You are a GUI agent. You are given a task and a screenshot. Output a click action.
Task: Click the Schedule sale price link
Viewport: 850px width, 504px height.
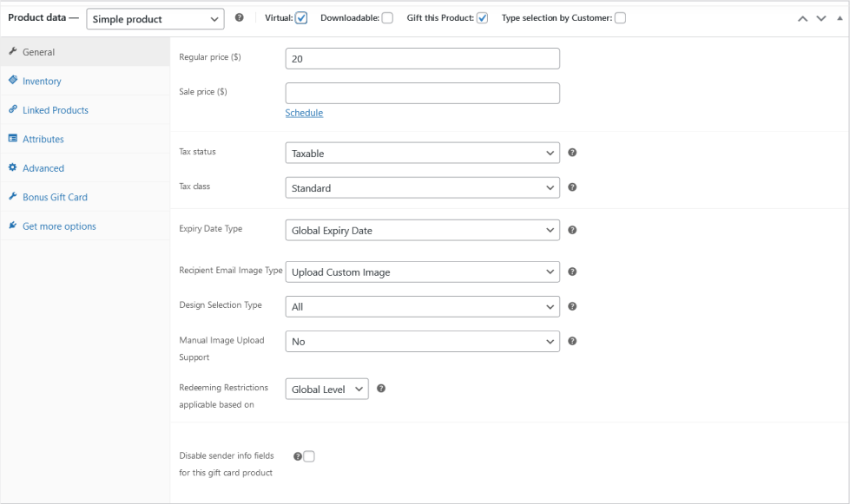pos(304,113)
